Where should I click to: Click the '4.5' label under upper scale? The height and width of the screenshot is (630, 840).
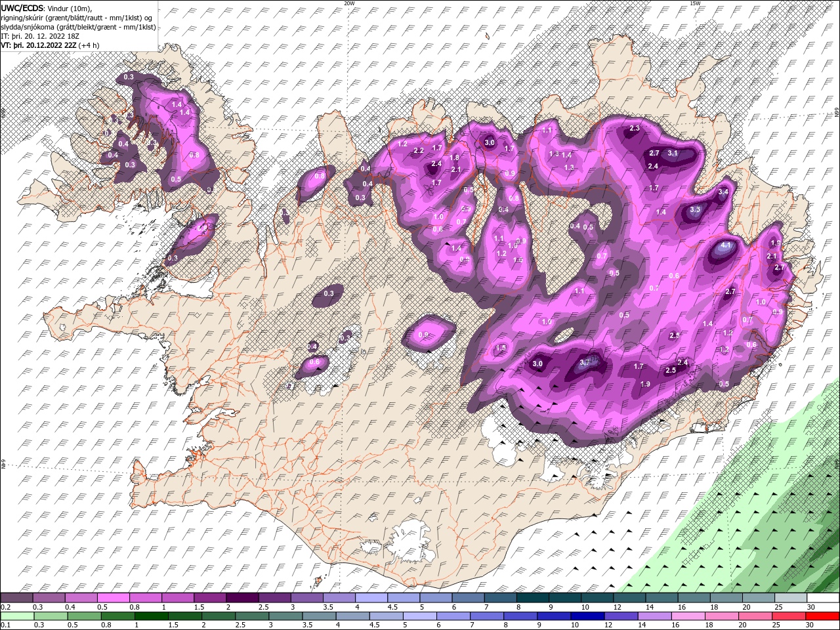392,607
